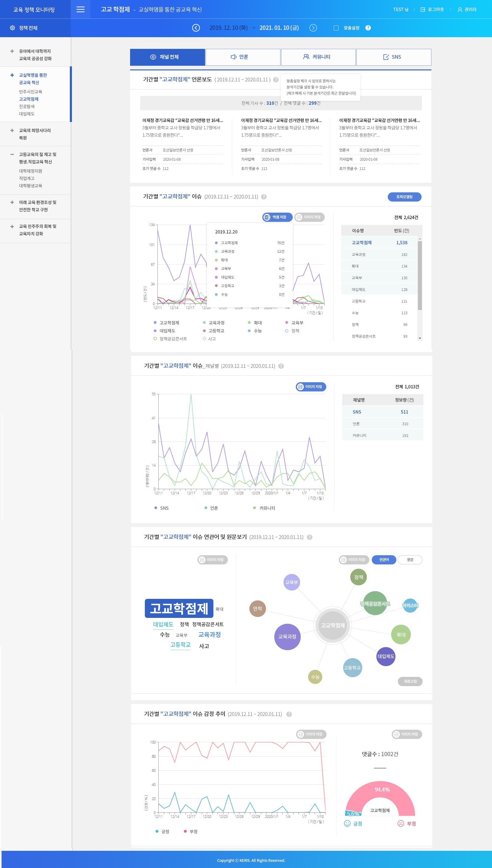The image size is (492, 868).
Task: Select the 채널 전체 tab
Action: [x=167, y=57]
